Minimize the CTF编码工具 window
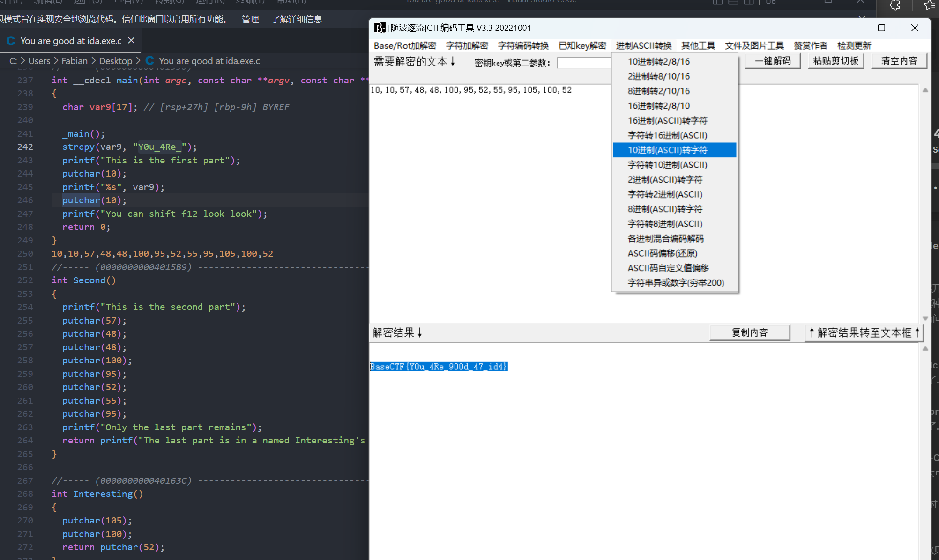Viewport: 939px width, 560px height. pyautogui.click(x=849, y=28)
